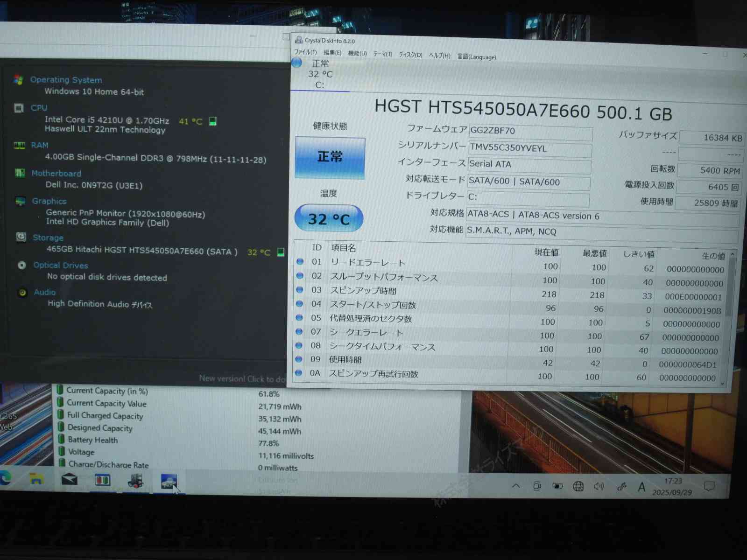Screen dimensions: 747x560
Task: Select the 05 代替処理済のセクタ数 row
Action: 371,319
